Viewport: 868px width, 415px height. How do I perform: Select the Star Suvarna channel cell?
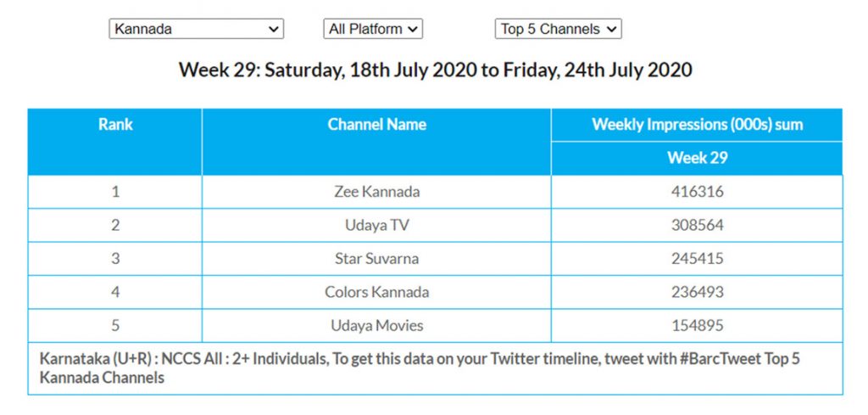376,259
